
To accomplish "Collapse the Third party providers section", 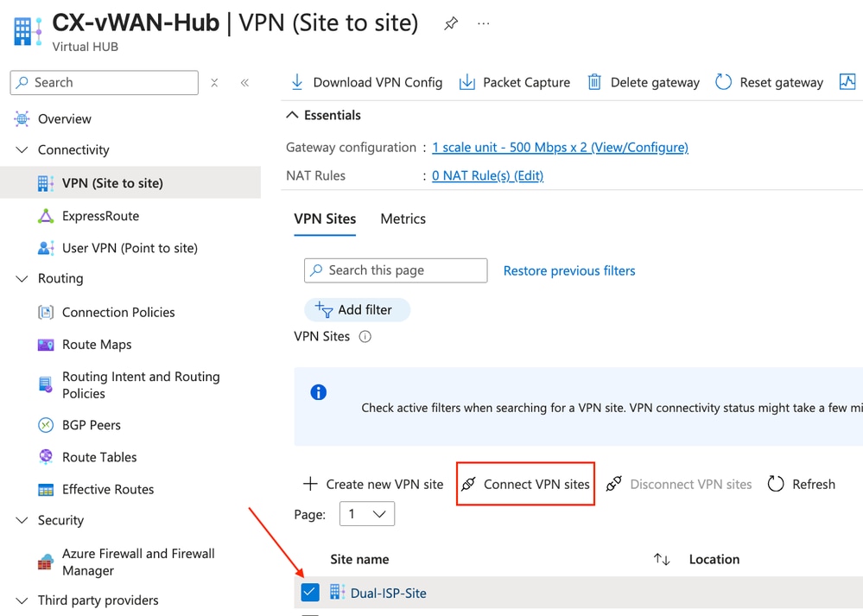I will click(x=22, y=600).
